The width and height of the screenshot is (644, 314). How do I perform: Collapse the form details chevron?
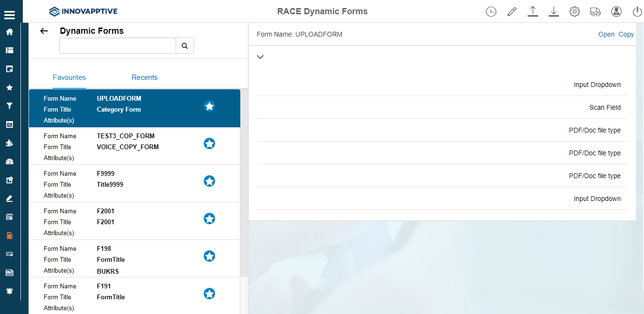coord(260,57)
